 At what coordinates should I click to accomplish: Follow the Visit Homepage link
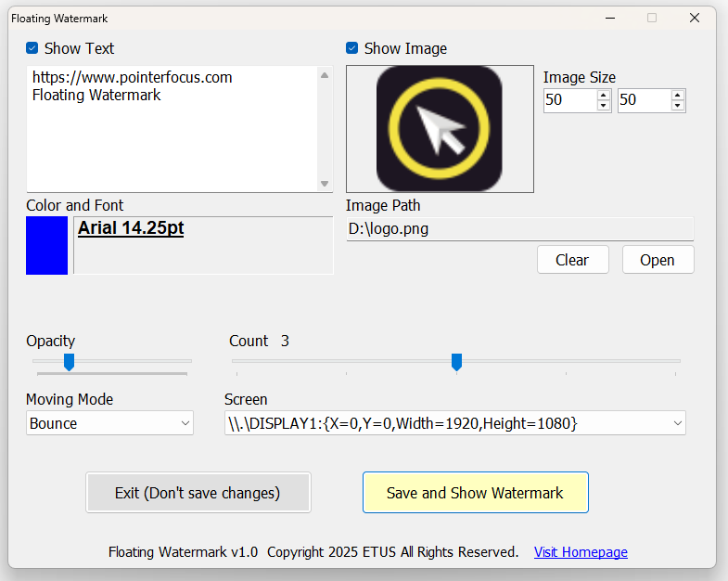[x=581, y=552]
